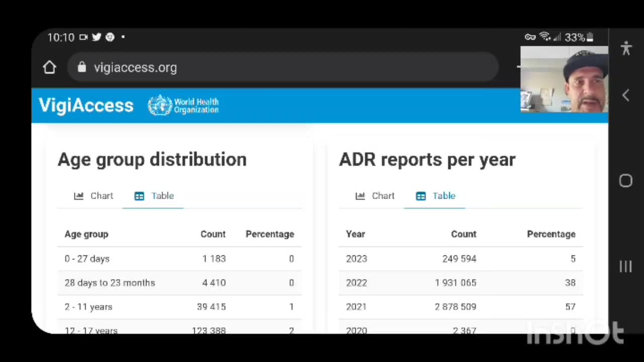The width and height of the screenshot is (644, 362).
Task: Click the count value '1 183'
Action: [x=214, y=258]
